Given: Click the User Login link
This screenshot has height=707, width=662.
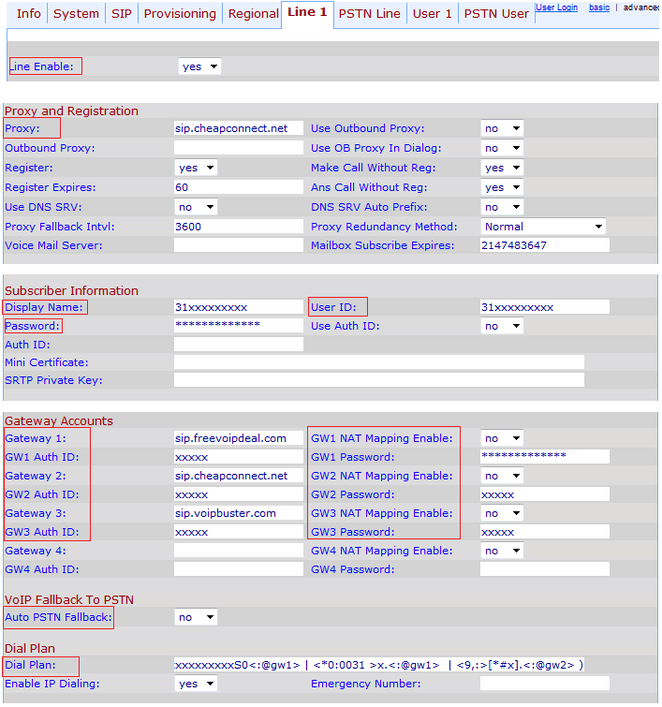Looking at the screenshot, I should pyautogui.click(x=556, y=7).
